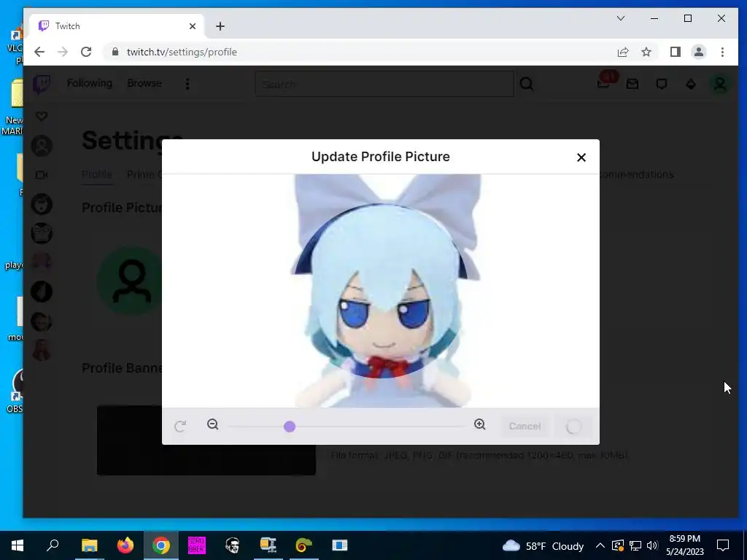Open Chrome tab search chevron
The image size is (747, 560).
click(x=620, y=18)
